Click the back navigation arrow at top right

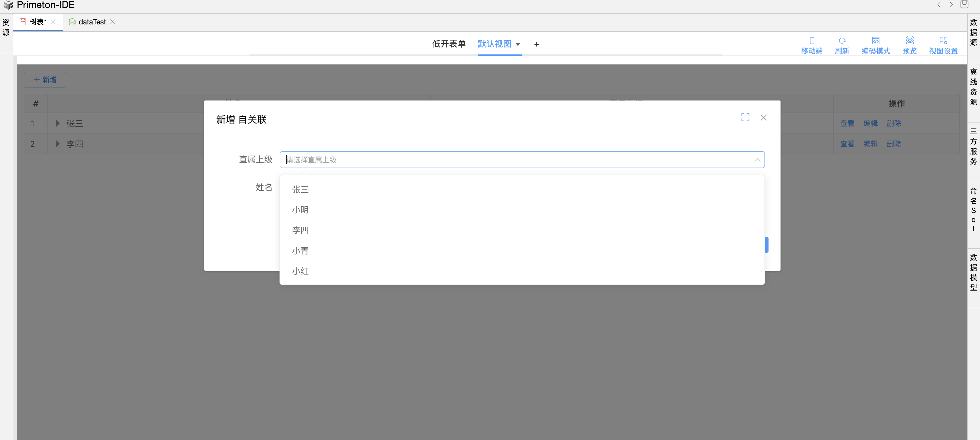point(939,5)
